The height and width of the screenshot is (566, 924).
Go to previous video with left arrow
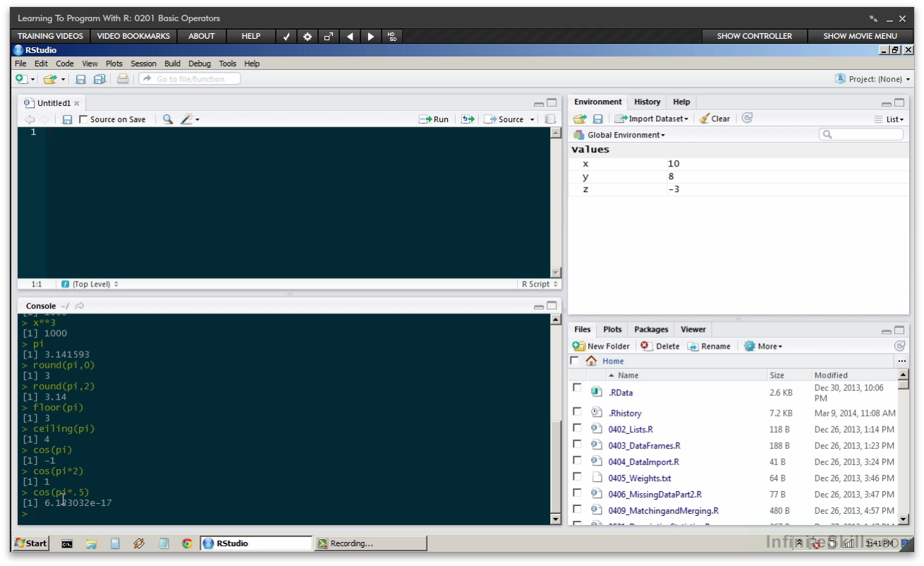click(x=350, y=36)
